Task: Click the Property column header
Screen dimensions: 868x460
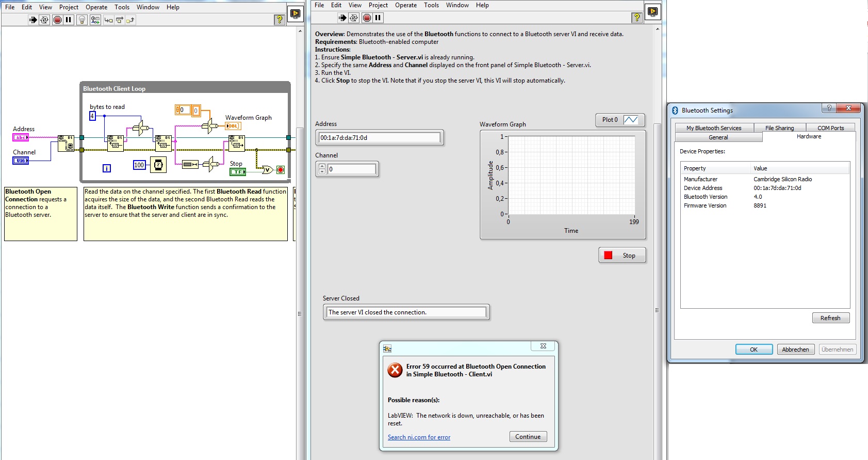Action: coord(715,168)
